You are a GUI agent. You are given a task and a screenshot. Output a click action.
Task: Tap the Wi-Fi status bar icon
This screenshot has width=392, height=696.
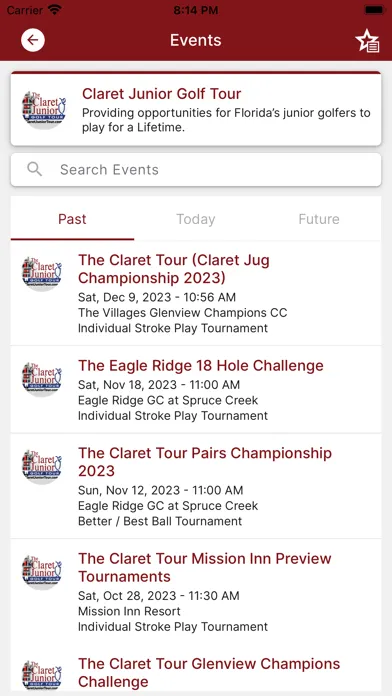[x=55, y=10]
